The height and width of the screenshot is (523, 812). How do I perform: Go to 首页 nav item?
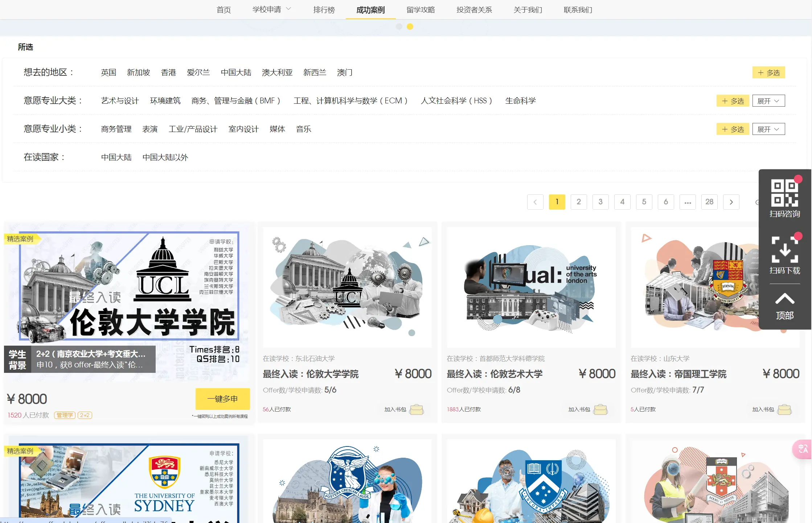click(223, 10)
